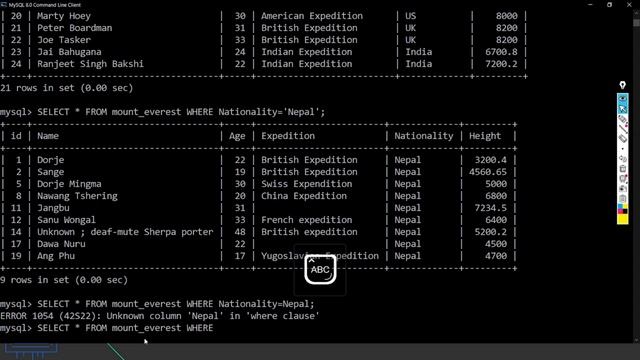Click the 'US' nationality cell
Image resolution: width=640 pixels, height=360 pixels.
pyautogui.click(x=411, y=16)
